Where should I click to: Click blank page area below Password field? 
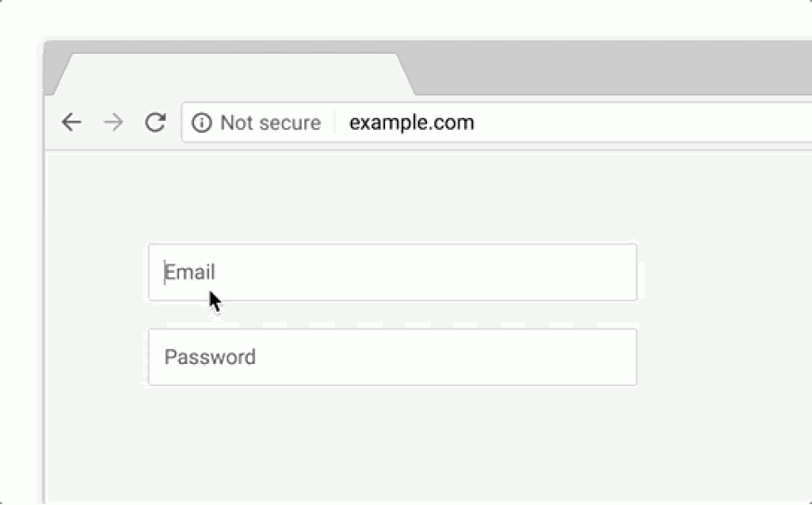(x=393, y=446)
